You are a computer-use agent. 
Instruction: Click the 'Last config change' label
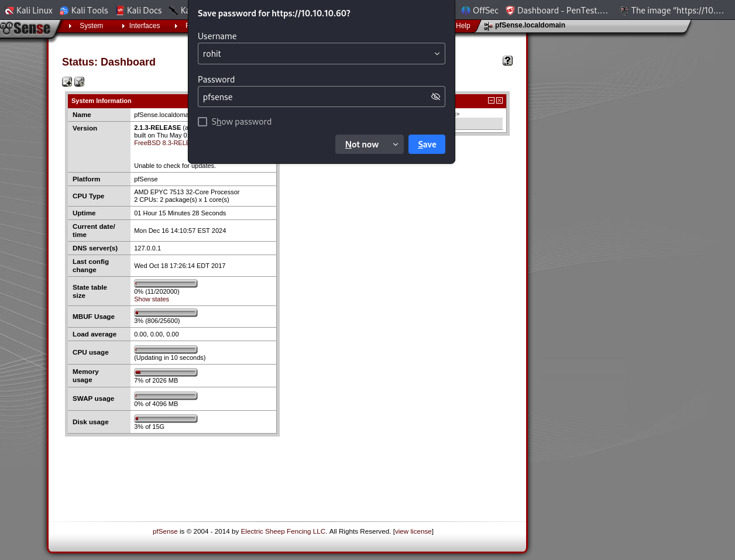point(91,266)
